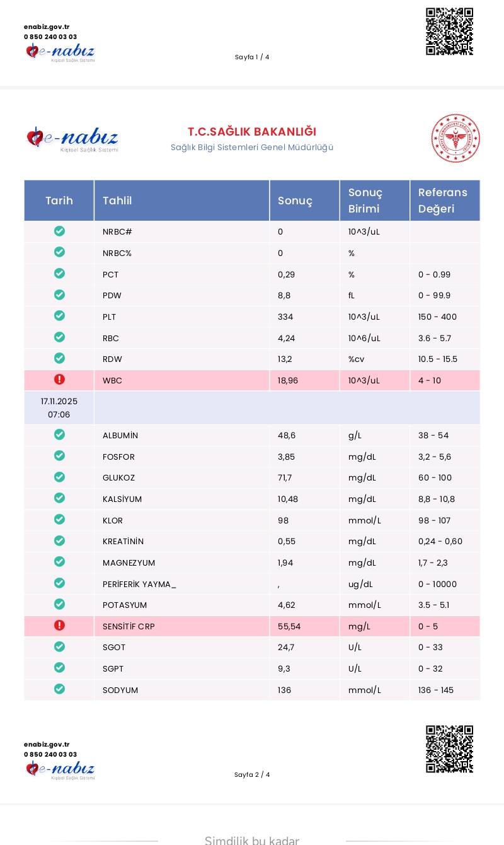Click the e-nabız logo in the report header
The width and height of the screenshot is (504, 845).
click(x=72, y=139)
